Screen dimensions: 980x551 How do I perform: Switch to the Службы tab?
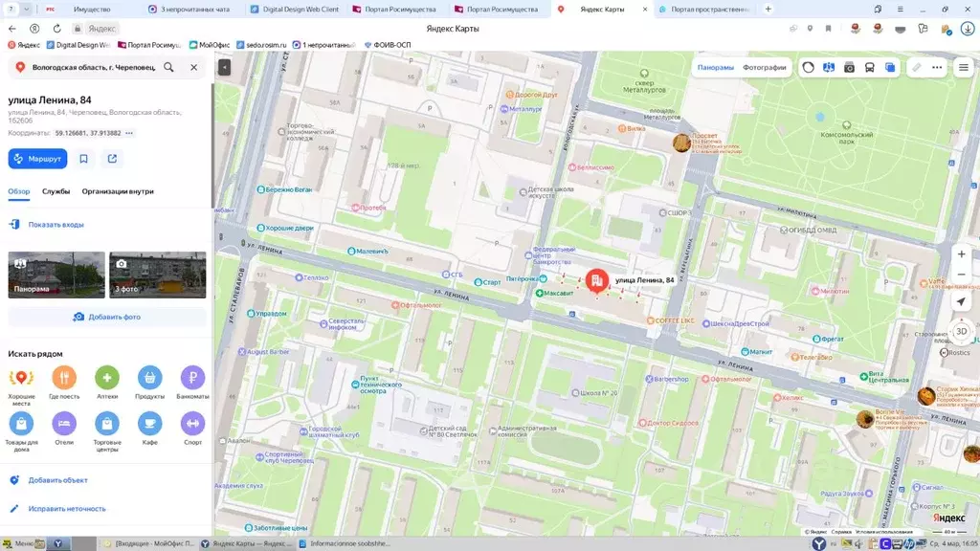tap(56, 191)
